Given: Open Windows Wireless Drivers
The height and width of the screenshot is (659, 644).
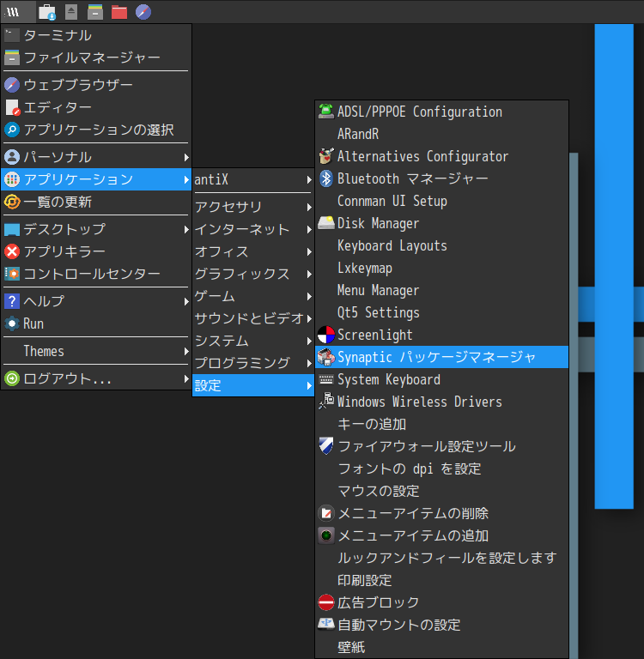Looking at the screenshot, I should pyautogui.click(x=441, y=402).
